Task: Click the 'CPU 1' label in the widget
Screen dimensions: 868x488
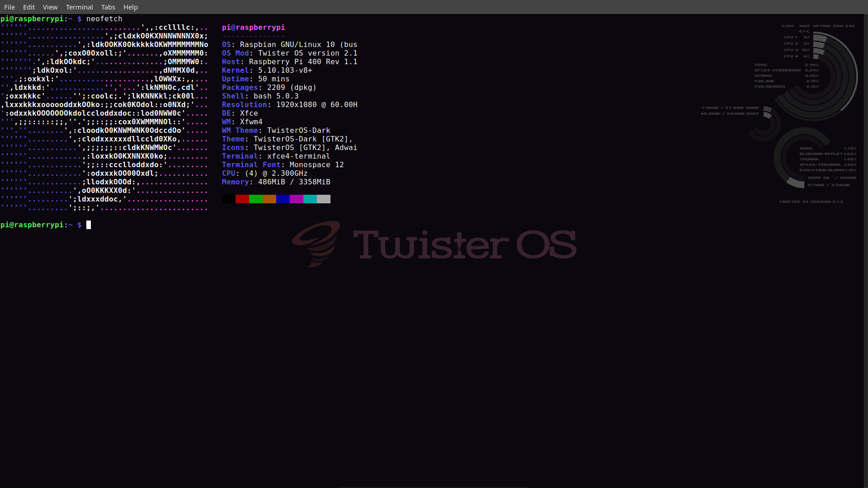Action: click(790, 38)
